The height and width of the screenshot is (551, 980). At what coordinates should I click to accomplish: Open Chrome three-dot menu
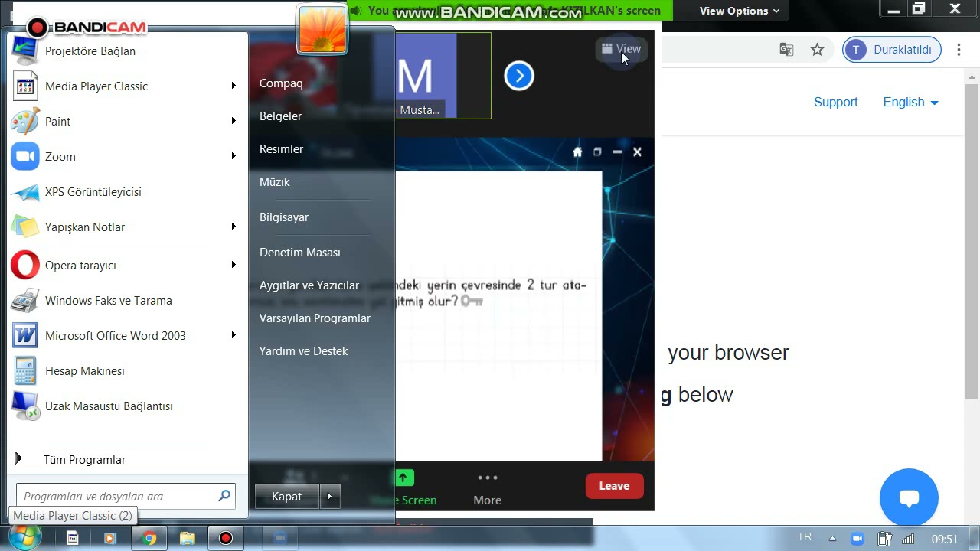tap(959, 50)
